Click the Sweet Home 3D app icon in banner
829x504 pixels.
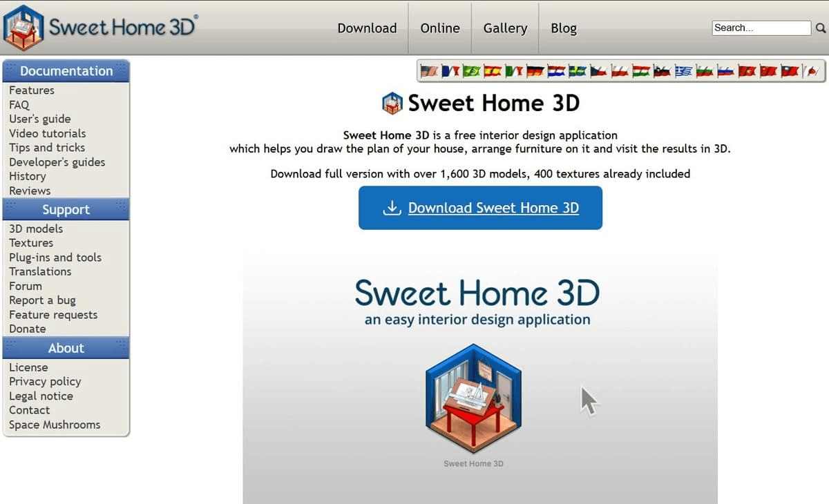click(473, 398)
